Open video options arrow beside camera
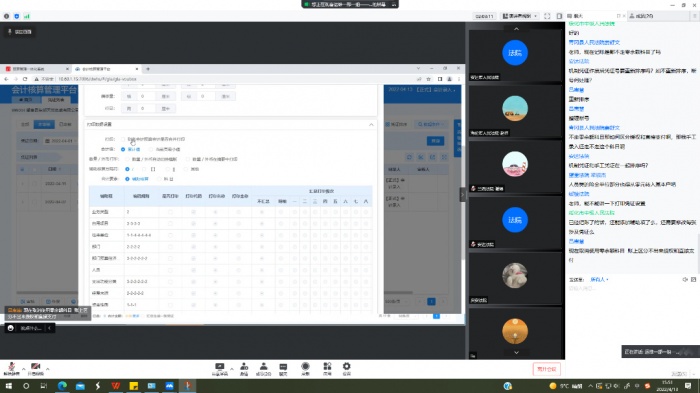 point(47,369)
